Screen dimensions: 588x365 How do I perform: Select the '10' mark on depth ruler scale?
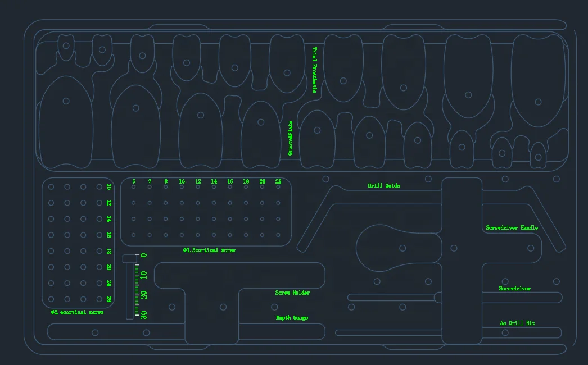click(x=143, y=276)
